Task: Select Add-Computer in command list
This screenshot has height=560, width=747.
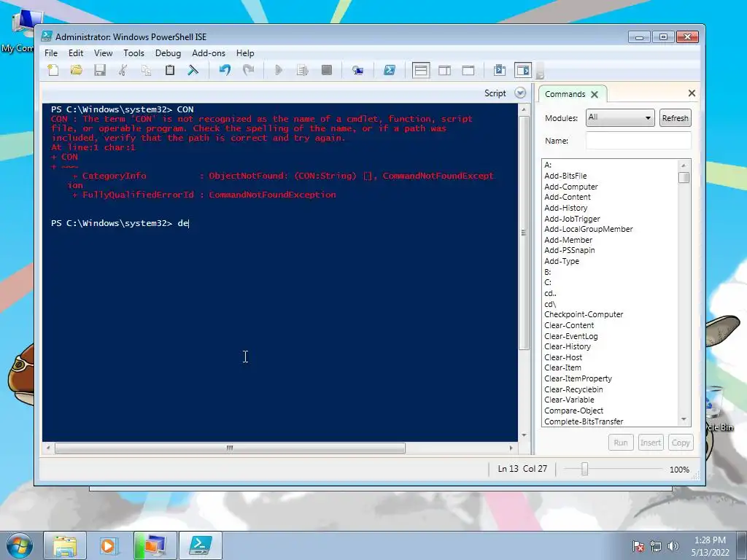Action: [x=570, y=187]
